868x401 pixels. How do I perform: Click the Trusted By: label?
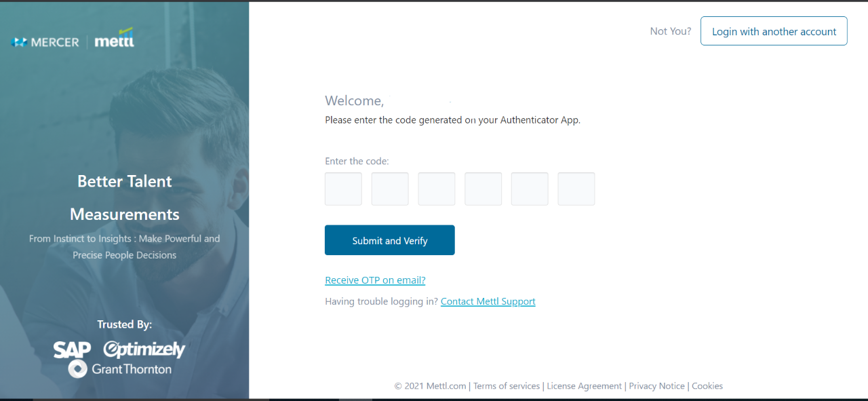click(x=125, y=324)
